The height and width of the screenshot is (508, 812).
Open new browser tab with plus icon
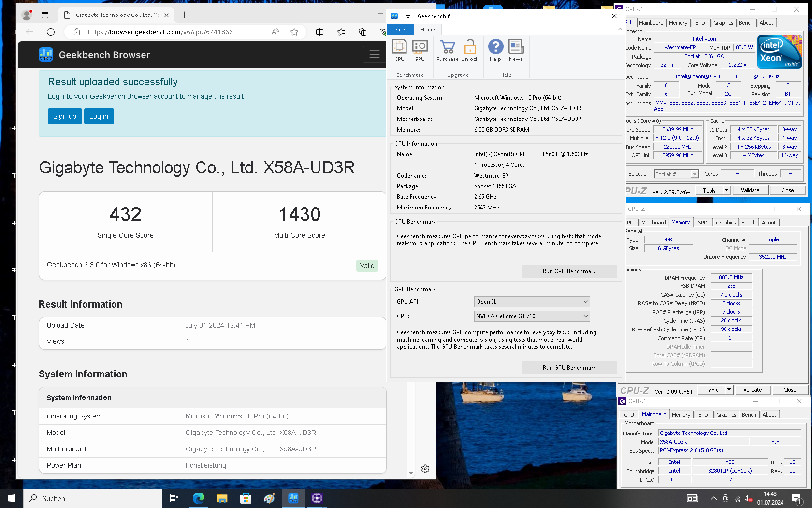coord(184,15)
